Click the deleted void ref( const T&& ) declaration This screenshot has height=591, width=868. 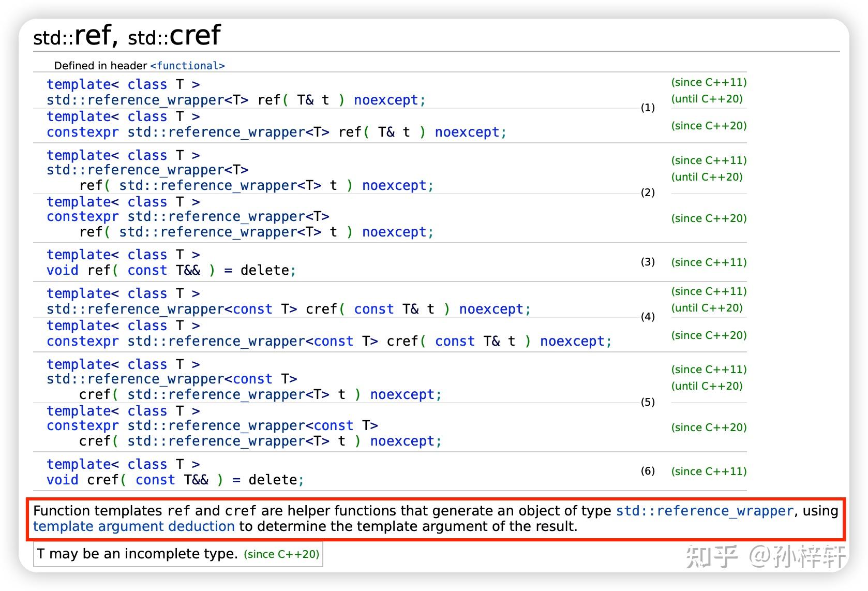pos(171,270)
